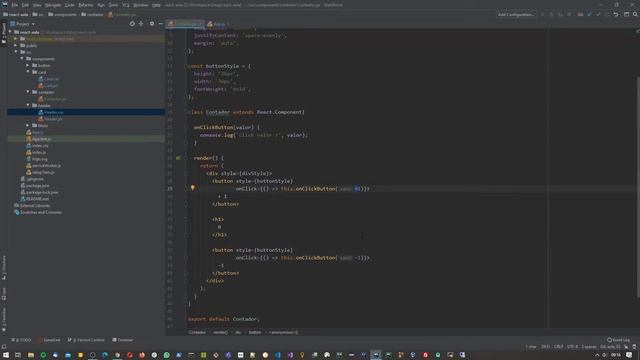The width and height of the screenshot is (640, 360).
Task: Click the Windows Start button
Action: pos(5,355)
